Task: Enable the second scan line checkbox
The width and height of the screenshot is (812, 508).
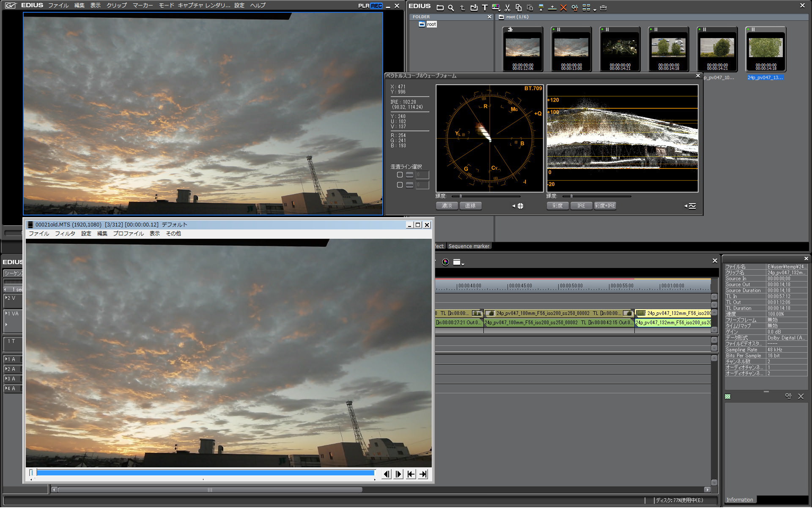Action: tap(400, 185)
